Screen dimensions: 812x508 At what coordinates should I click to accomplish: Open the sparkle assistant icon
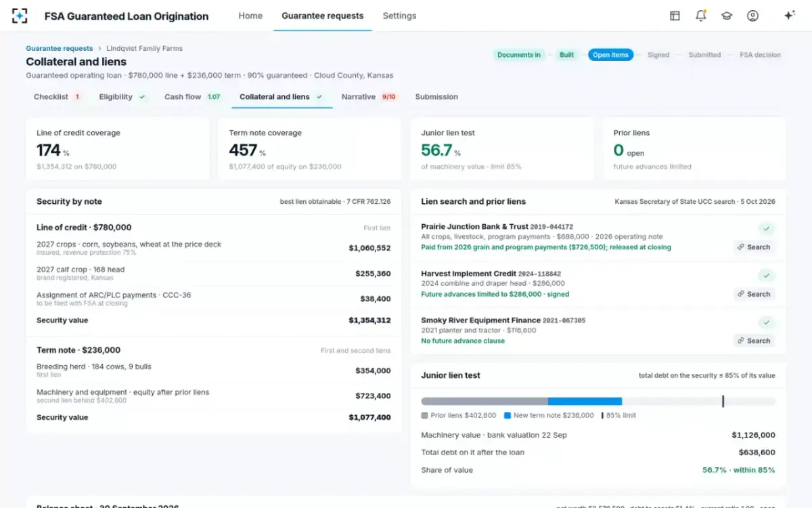point(789,16)
